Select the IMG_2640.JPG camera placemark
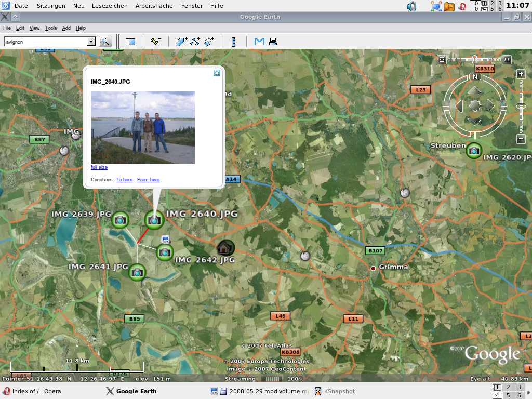The width and height of the screenshot is (532, 399). [x=154, y=220]
